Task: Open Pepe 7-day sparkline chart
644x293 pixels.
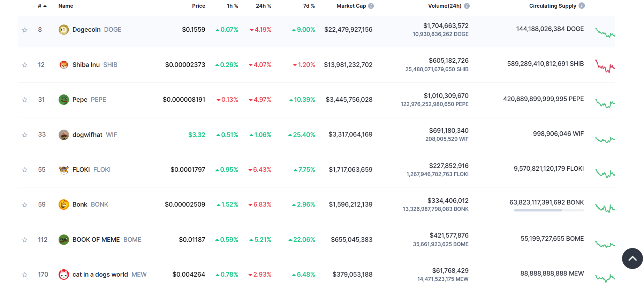Action: [605, 103]
